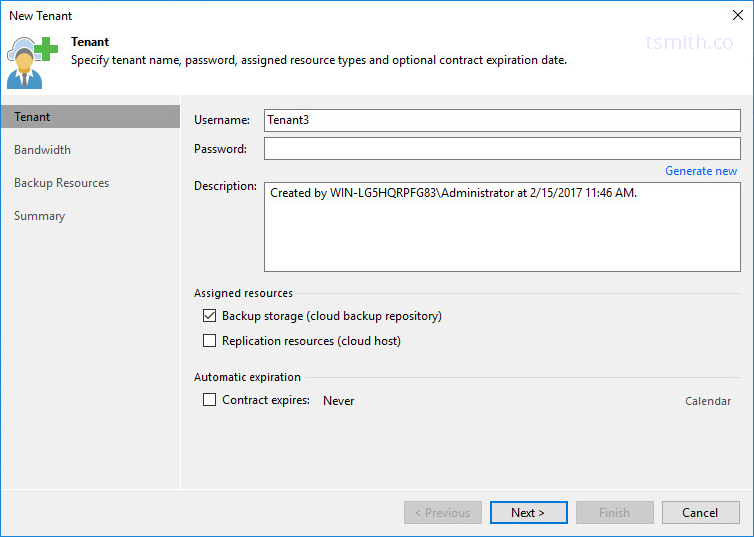The width and height of the screenshot is (754, 537).
Task: Go to the Bandwidth step
Action: [42, 150]
